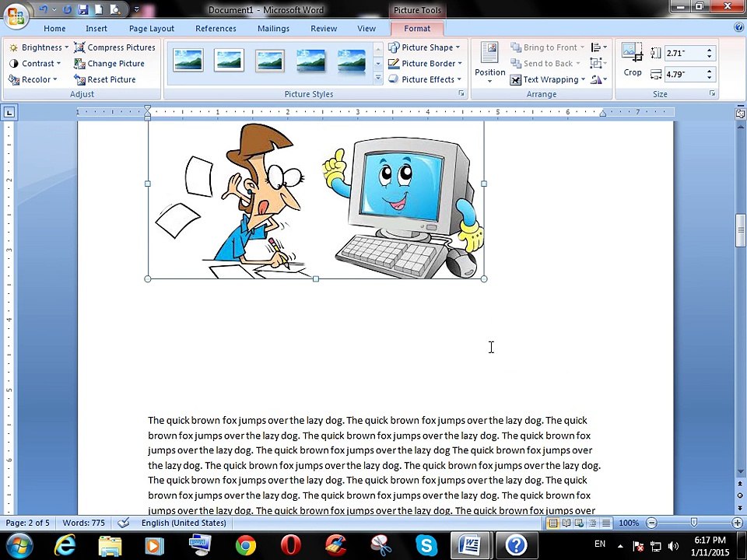This screenshot has height=560, width=747.
Task: Click the Group objects icon
Action: coord(598,63)
